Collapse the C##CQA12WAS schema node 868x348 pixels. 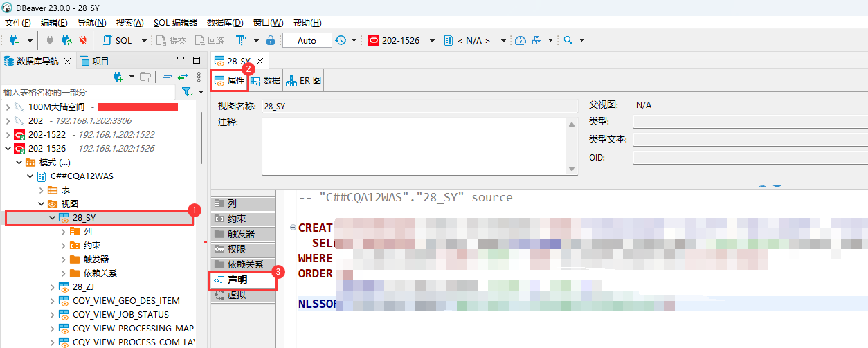30,176
